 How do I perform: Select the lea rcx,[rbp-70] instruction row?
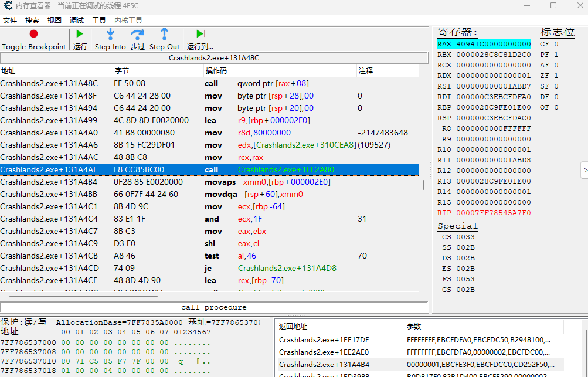click(x=209, y=281)
